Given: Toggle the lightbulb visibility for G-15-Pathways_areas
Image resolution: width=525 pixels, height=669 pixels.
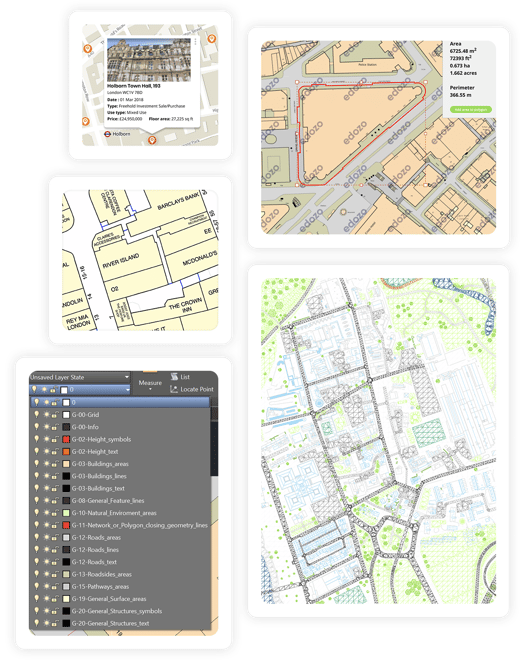Looking at the screenshot, I should [37, 586].
